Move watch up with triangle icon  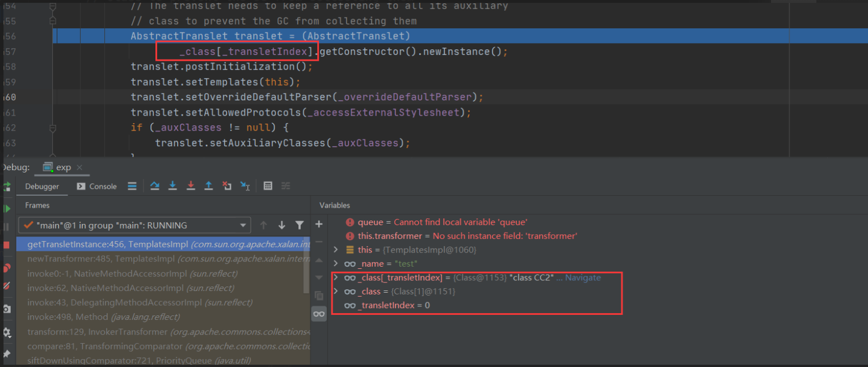coord(319,260)
